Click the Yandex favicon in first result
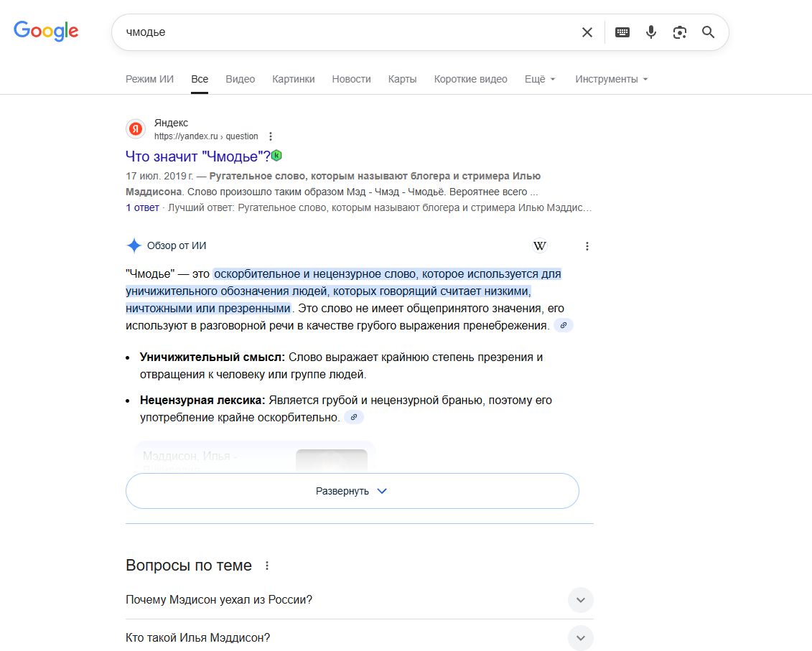The height and width of the screenshot is (651, 812). tap(136, 129)
